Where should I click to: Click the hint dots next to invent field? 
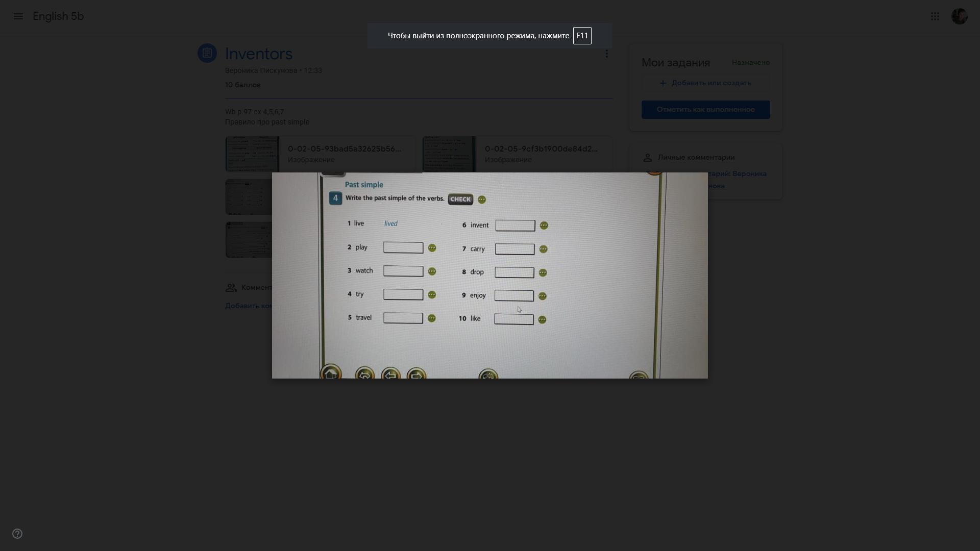544,226
